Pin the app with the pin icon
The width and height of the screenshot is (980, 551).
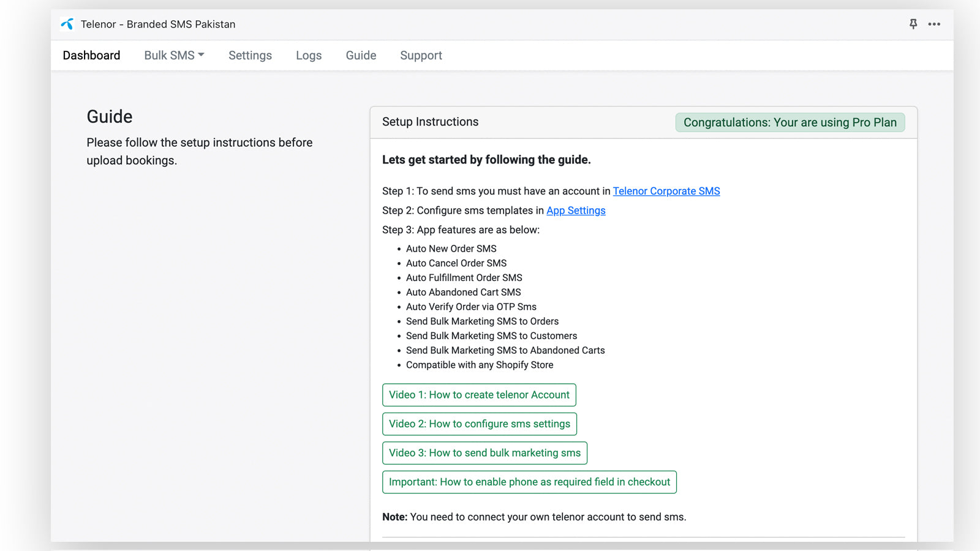pos(913,24)
